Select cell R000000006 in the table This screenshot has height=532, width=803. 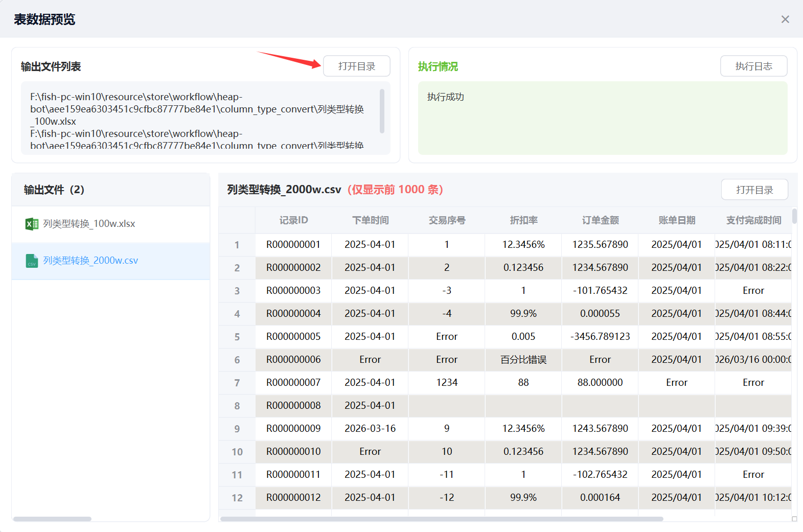click(293, 360)
